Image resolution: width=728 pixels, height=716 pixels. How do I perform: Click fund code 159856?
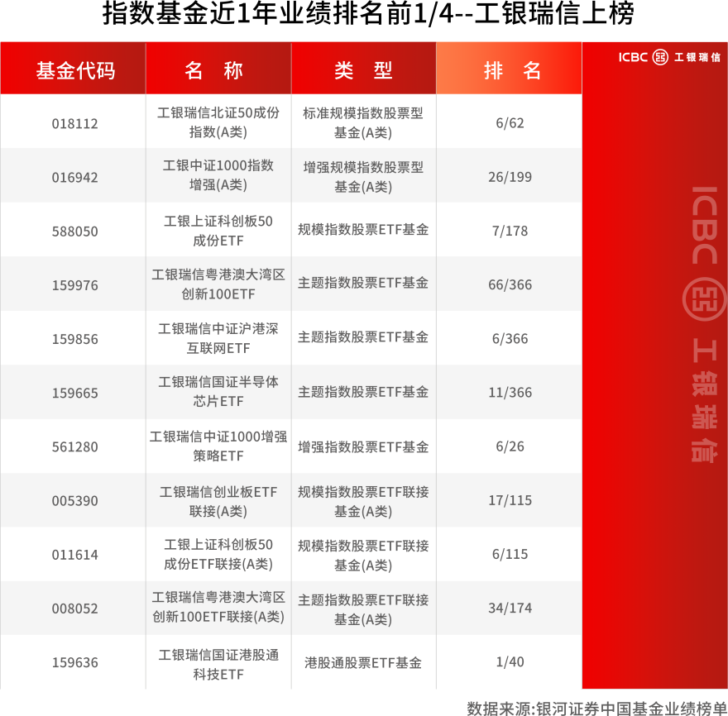(74, 339)
